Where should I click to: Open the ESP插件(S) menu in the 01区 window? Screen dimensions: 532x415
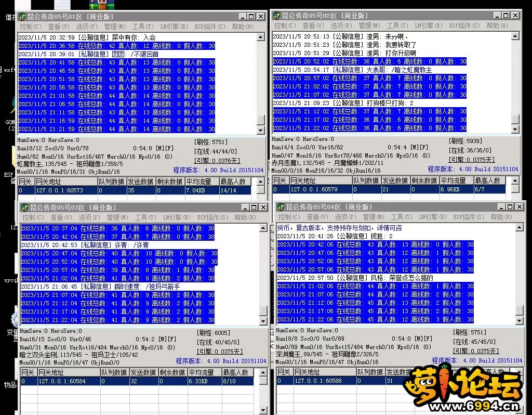210,27
